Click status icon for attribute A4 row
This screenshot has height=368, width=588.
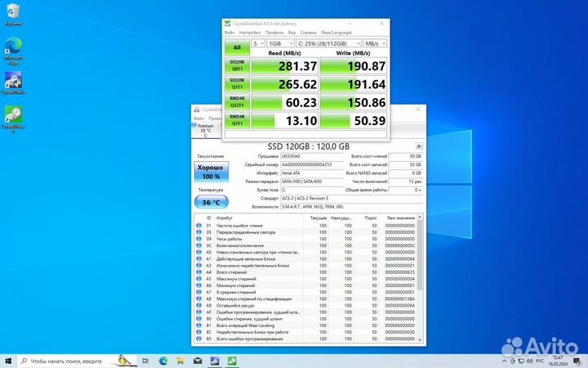click(198, 272)
